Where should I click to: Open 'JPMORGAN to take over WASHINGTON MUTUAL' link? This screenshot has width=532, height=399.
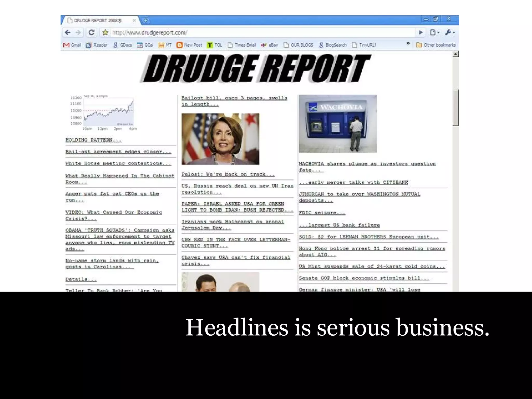pos(360,197)
